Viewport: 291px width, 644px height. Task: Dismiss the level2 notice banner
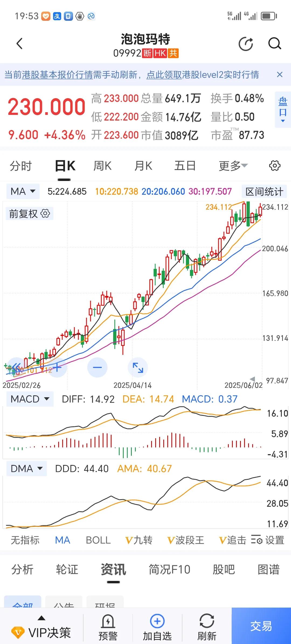click(280, 74)
